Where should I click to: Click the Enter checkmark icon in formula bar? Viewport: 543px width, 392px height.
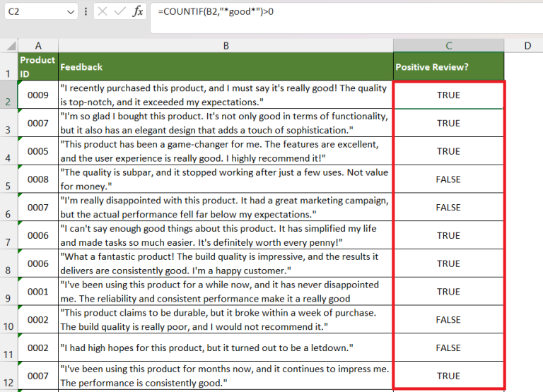tap(120, 12)
